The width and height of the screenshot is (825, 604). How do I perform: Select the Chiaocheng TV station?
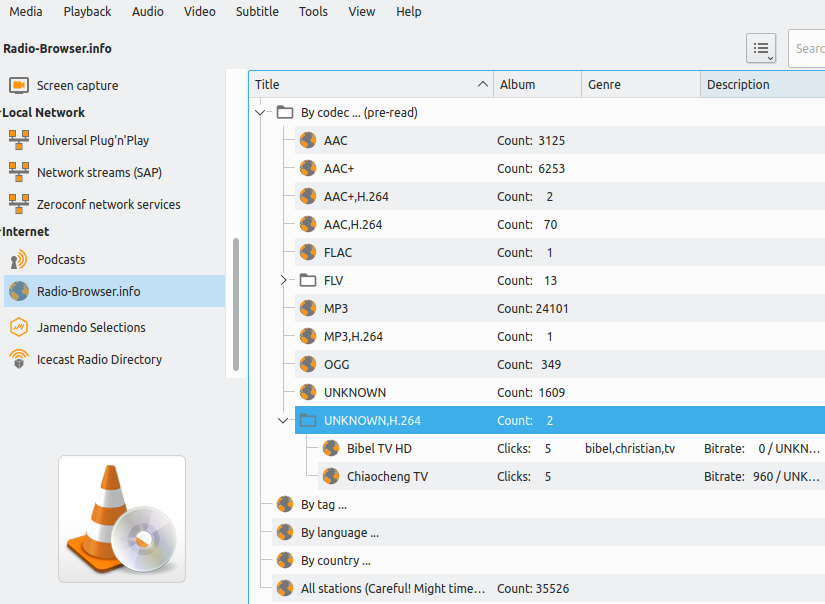click(571, 476)
